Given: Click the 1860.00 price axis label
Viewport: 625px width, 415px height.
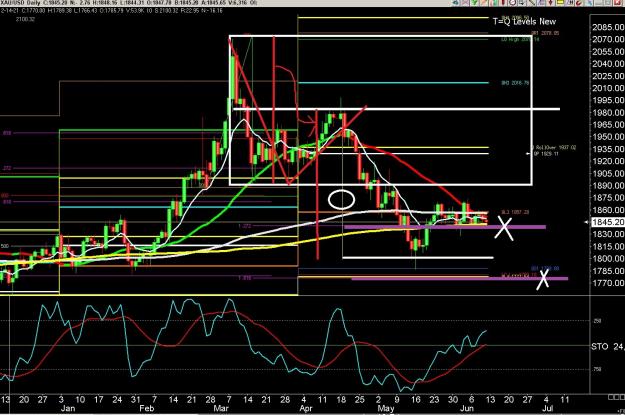Looking at the screenshot, I should pos(608,210).
